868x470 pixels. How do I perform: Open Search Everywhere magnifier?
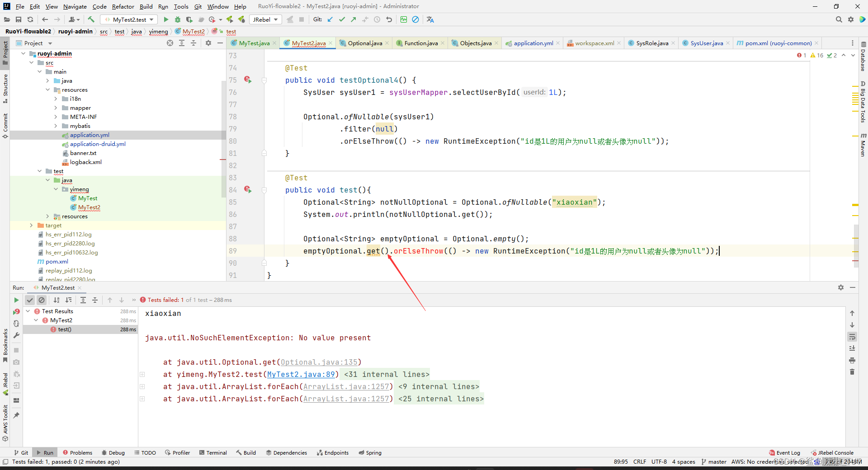pyautogui.click(x=839, y=19)
